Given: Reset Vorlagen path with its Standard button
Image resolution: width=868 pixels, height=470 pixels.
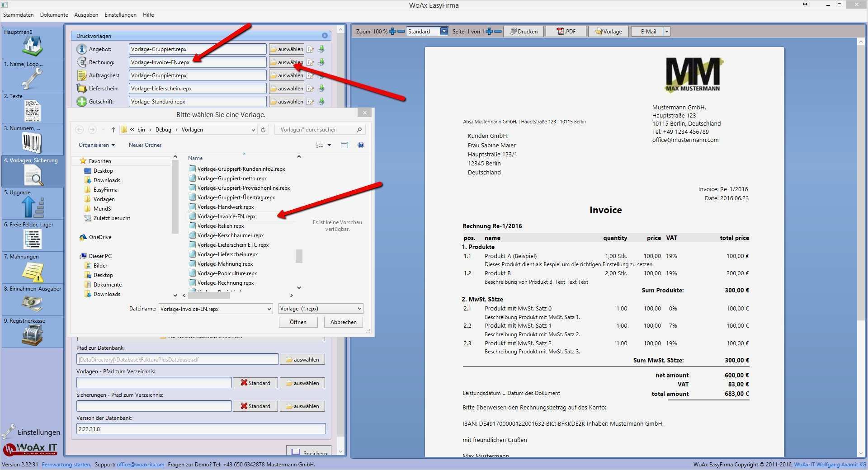Looking at the screenshot, I should coord(255,383).
